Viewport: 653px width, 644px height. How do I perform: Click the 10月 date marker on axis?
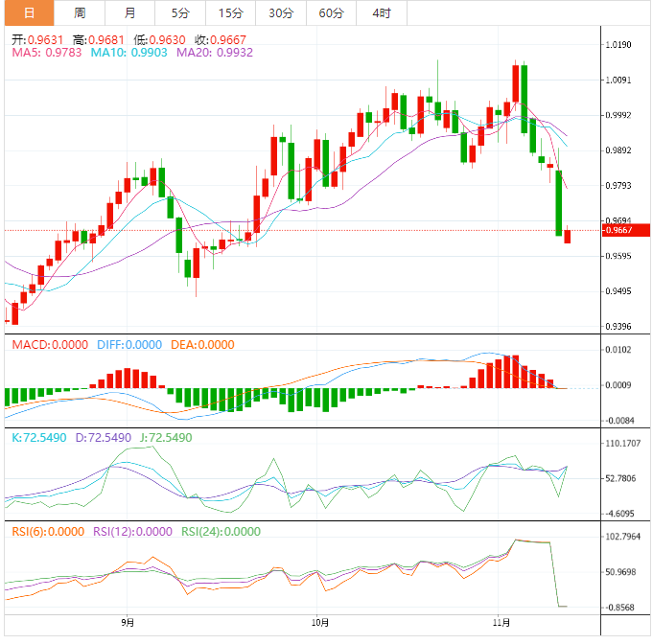(x=320, y=622)
